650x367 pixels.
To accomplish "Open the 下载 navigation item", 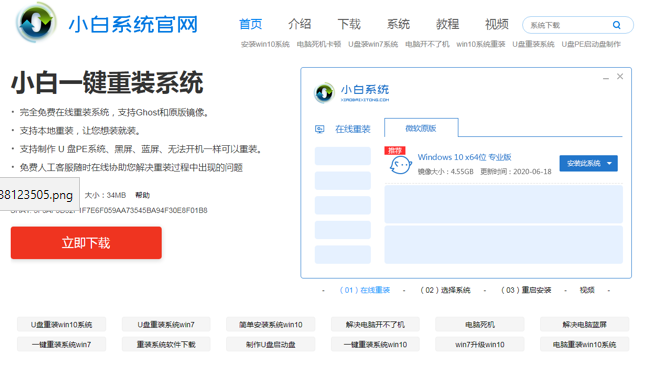I will coord(349,24).
